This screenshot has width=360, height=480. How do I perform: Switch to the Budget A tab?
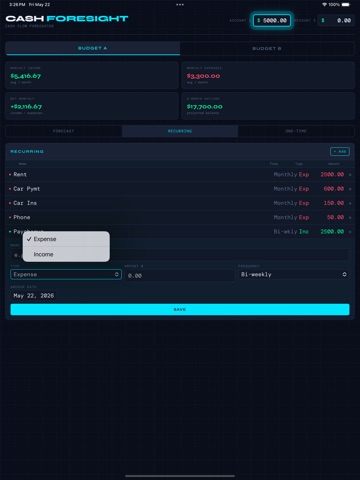tap(93, 48)
